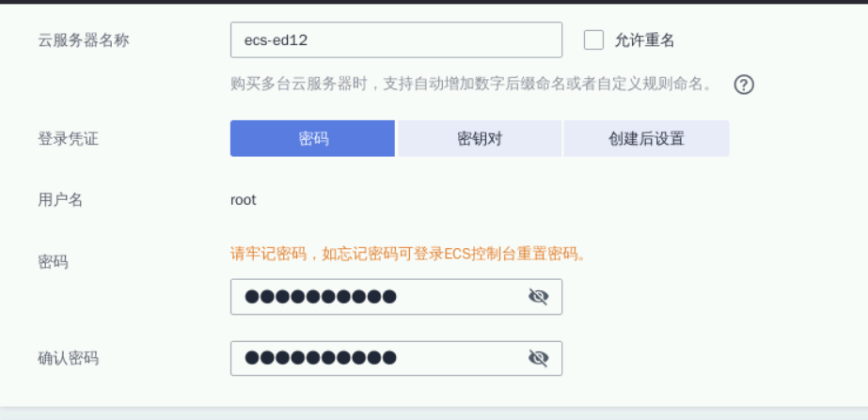Screen dimensions: 868x420
Task: Click the ecs-ed12 server name field
Action: [395, 39]
